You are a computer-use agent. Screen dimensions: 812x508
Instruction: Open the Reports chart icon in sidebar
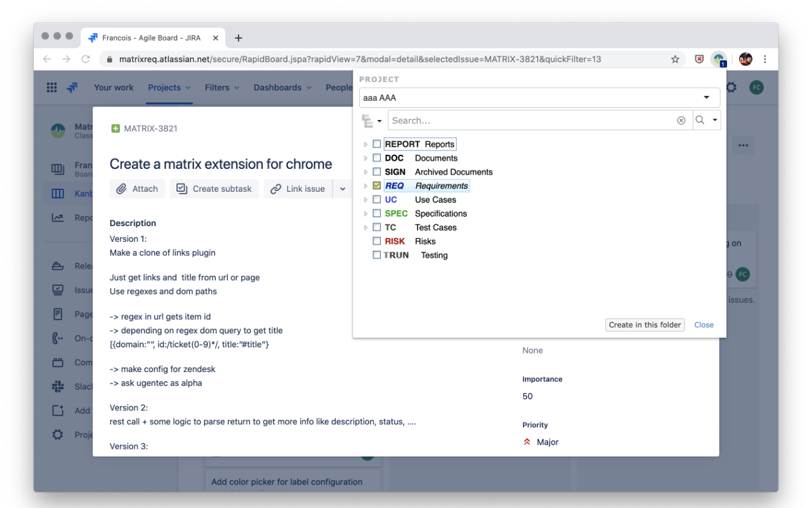click(x=58, y=218)
